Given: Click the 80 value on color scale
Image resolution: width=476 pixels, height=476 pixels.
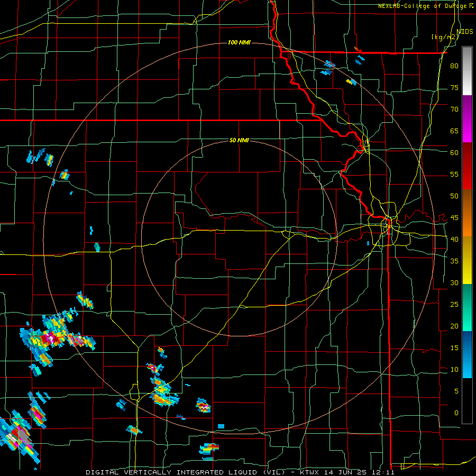Looking at the screenshot, I should [454, 66].
